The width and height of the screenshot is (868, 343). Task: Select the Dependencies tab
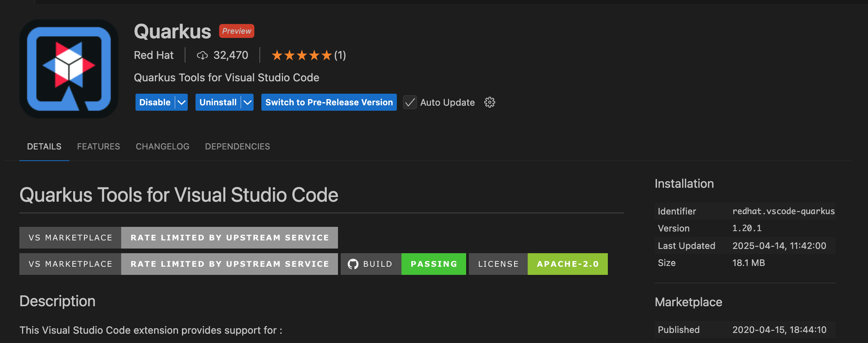tap(237, 146)
